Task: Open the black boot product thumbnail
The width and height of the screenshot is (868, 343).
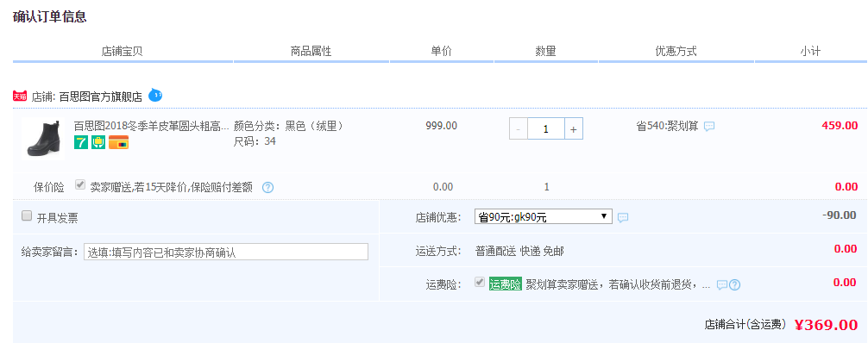Action: pyautogui.click(x=43, y=138)
